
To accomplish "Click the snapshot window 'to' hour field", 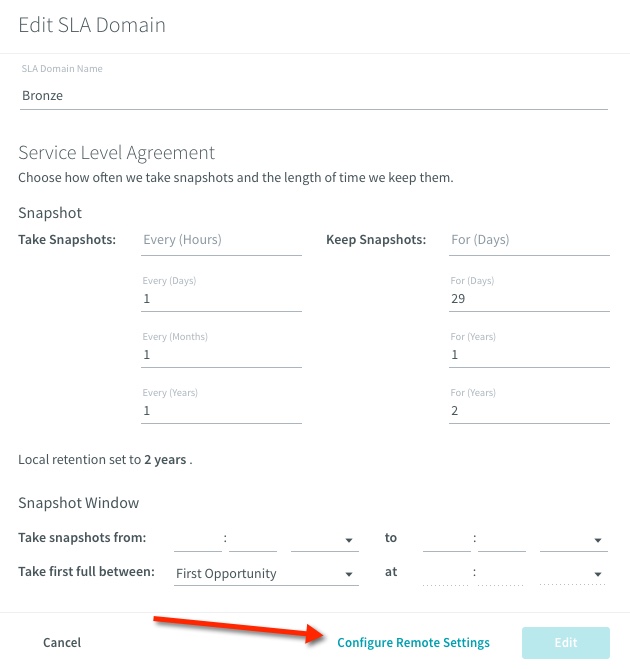I will (x=447, y=539).
